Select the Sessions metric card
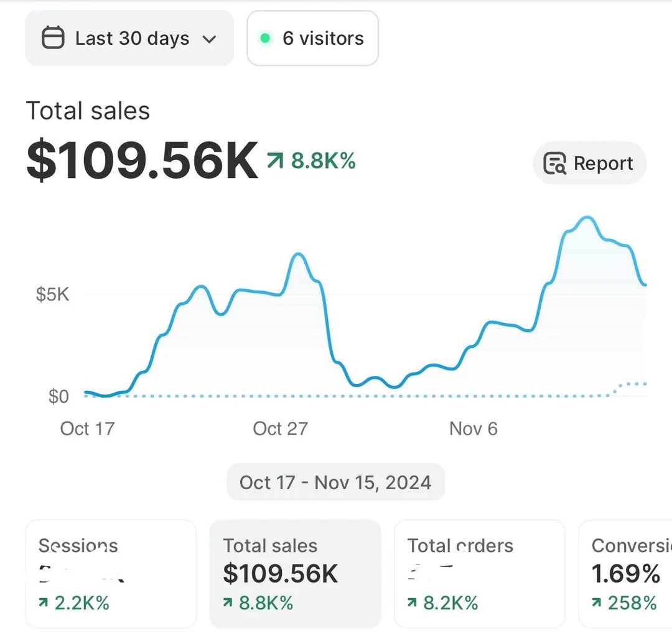This screenshot has height=633, width=672. (x=111, y=574)
